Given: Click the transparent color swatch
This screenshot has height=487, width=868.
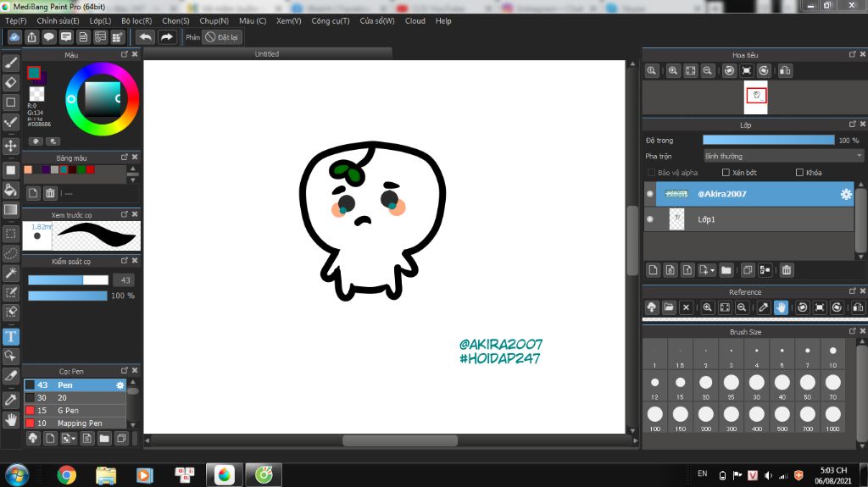Looking at the screenshot, I should (36, 93).
